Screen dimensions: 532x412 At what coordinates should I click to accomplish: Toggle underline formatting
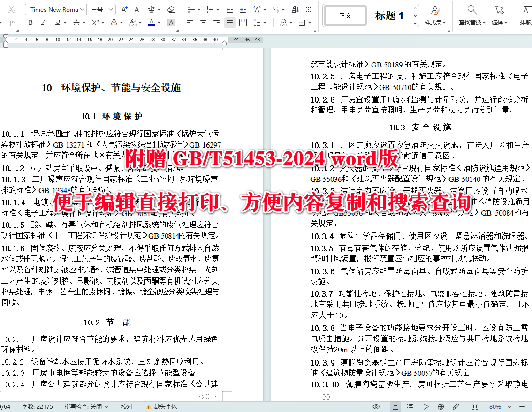point(56,22)
